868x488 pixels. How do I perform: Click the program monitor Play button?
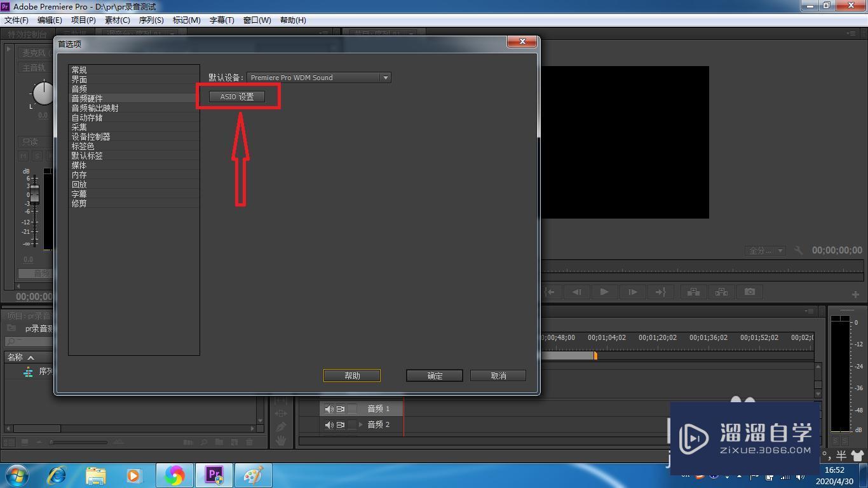tap(604, 292)
